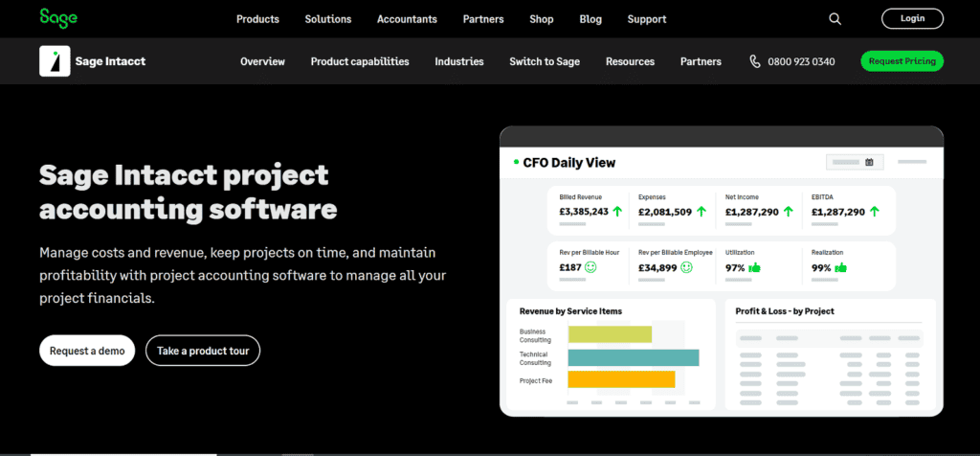This screenshot has height=456, width=980.
Task: Open Resources in the Sage Intacct bar
Action: (630, 61)
